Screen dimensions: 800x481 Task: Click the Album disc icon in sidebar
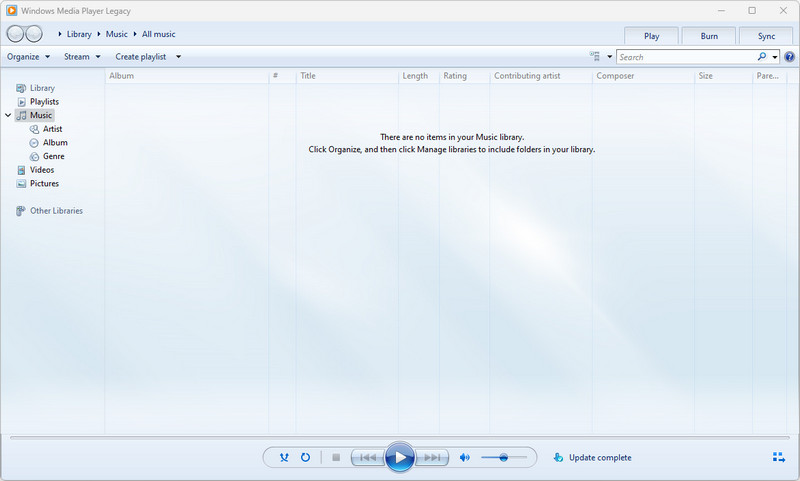(34, 143)
